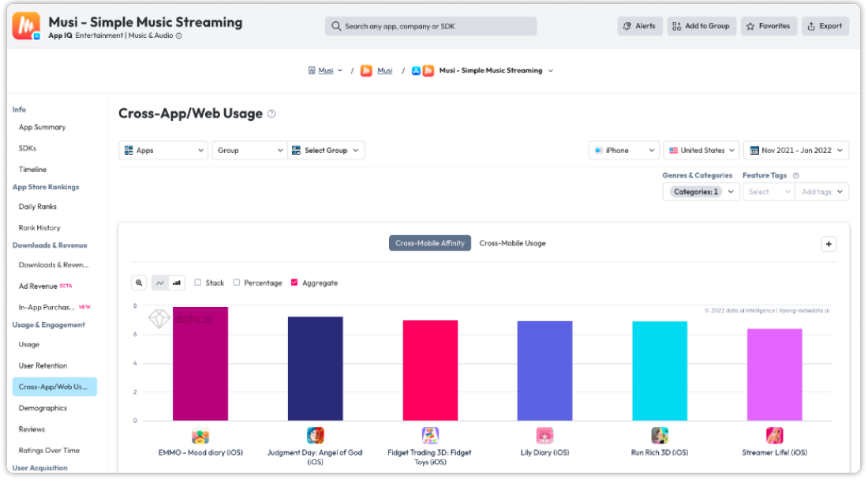Open Ratings Over Time in sidebar
Viewport: 868px width, 483px height.
tap(49, 451)
